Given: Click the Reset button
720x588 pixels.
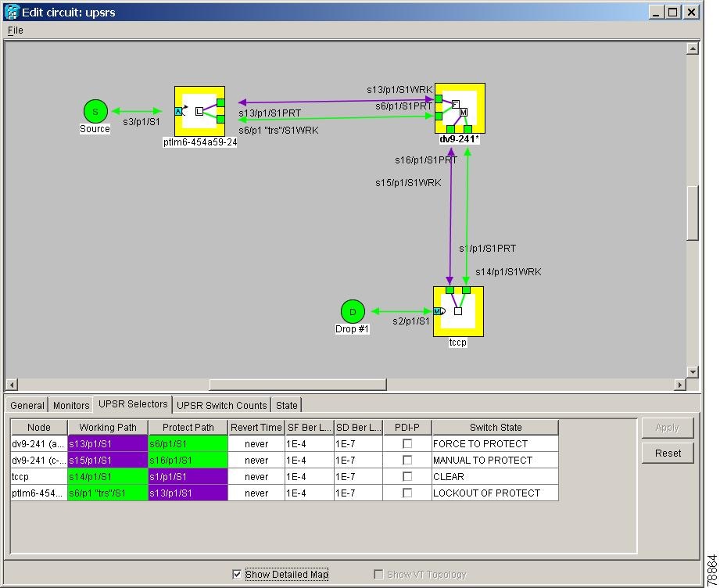Looking at the screenshot, I should (668, 454).
